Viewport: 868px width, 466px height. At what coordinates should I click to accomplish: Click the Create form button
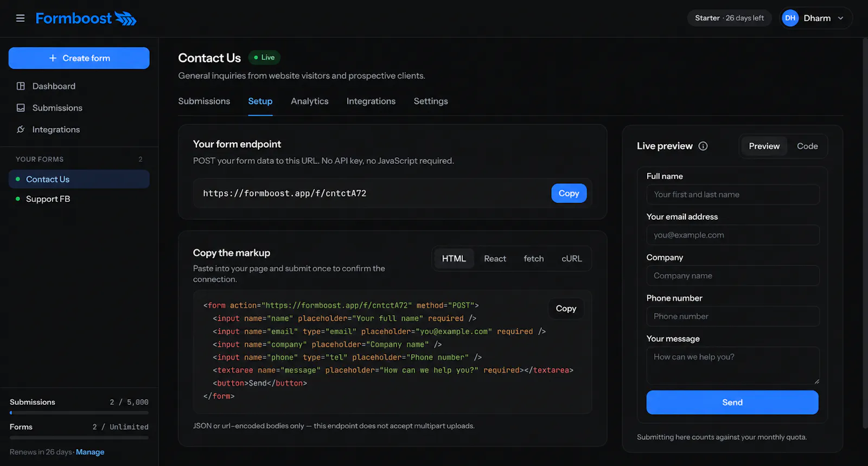[x=79, y=58]
